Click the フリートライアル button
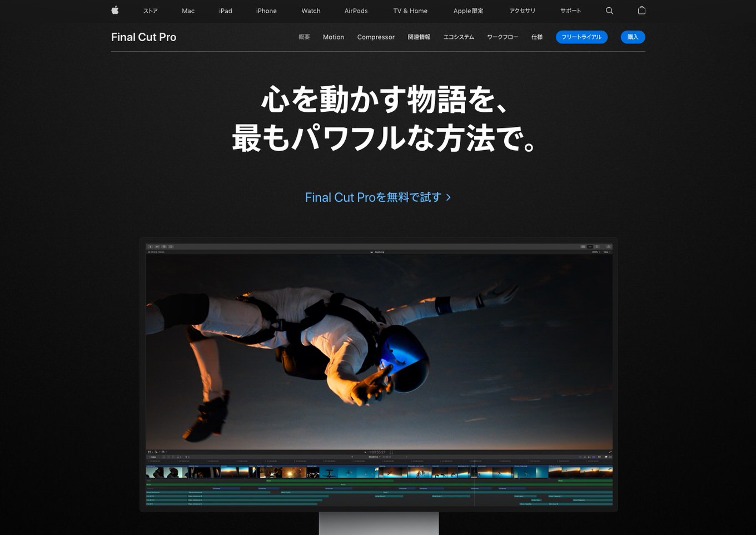This screenshot has height=535, width=756. click(581, 37)
